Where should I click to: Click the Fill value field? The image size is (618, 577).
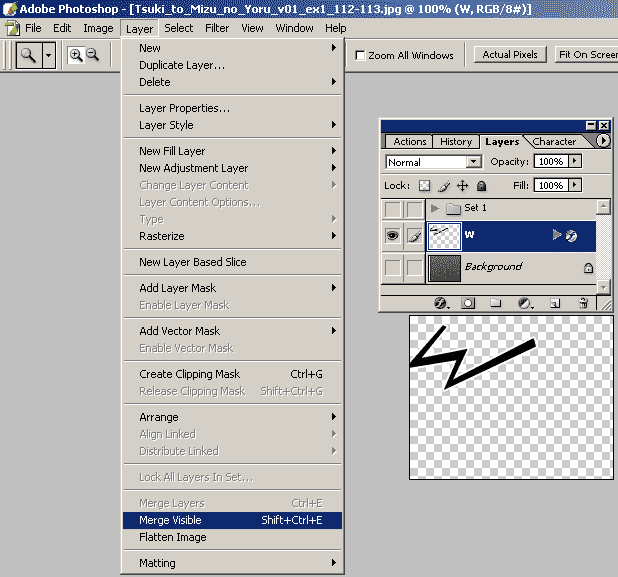(551, 185)
